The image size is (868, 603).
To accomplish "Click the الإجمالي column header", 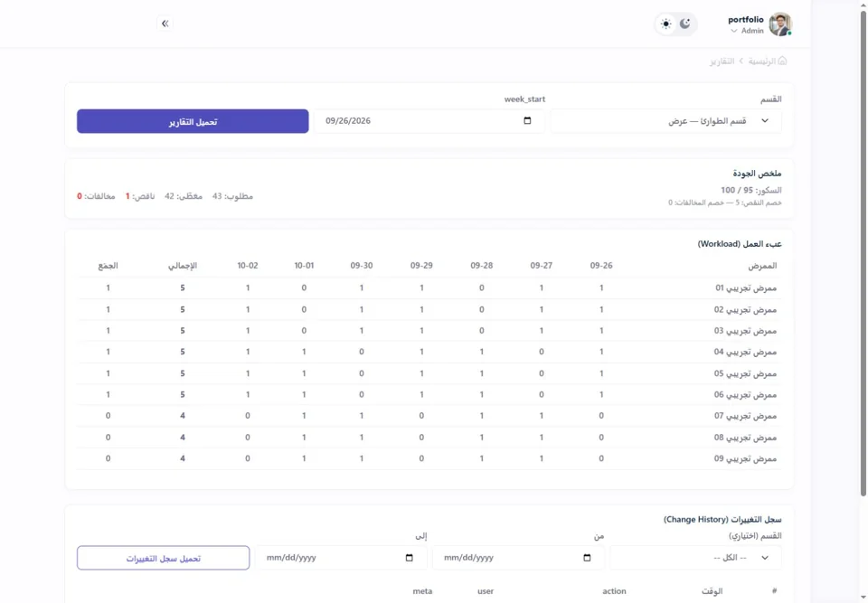I will 183,266.
